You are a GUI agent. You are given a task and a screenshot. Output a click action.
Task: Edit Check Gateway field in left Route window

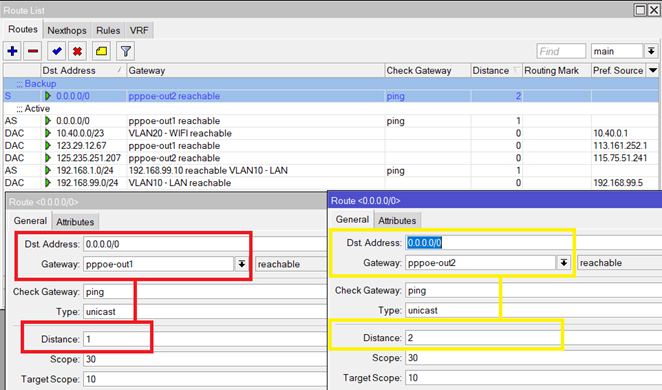pos(205,292)
